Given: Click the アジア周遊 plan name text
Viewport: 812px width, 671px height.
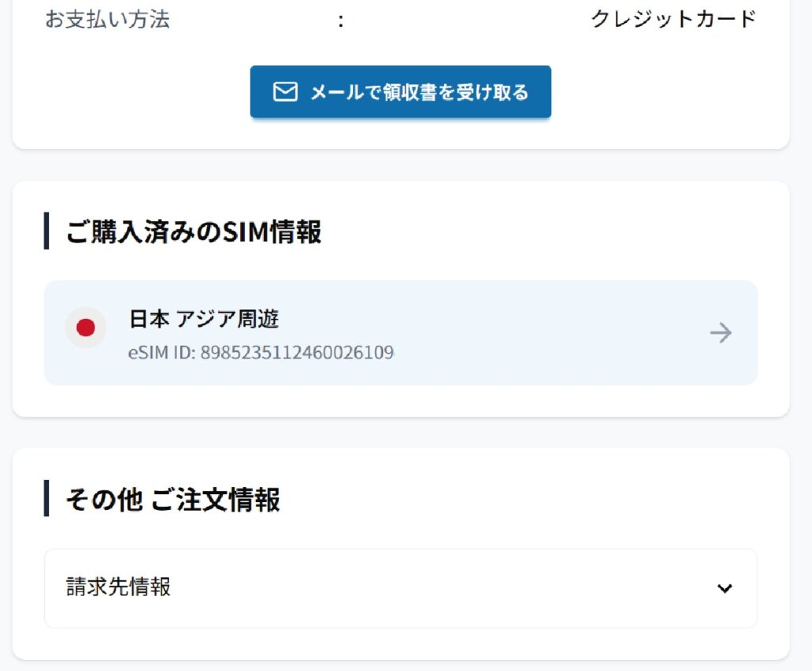Looking at the screenshot, I should (228, 319).
